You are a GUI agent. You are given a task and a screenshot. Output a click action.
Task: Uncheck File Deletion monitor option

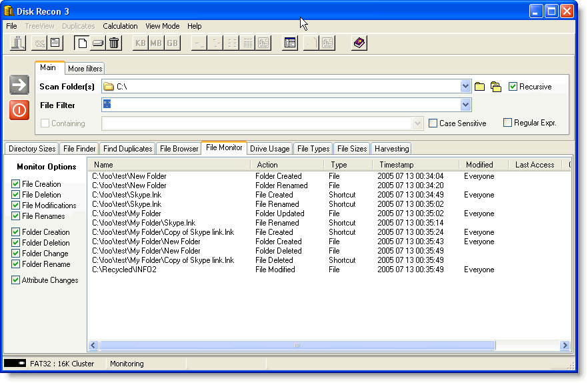coord(15,195)
